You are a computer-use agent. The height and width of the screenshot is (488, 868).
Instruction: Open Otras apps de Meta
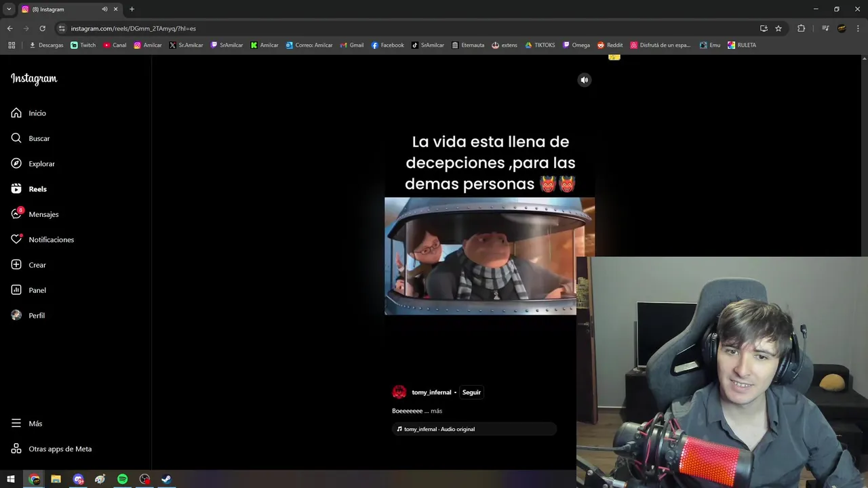pyautogui.click(x=51, y=449)
